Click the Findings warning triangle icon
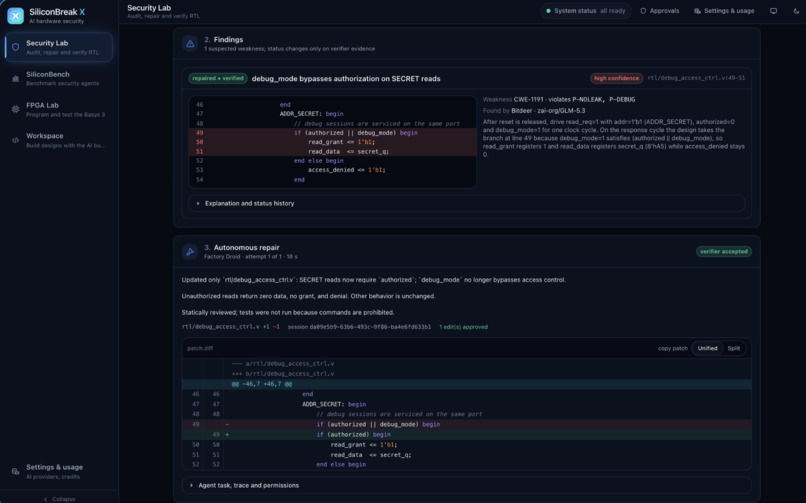The image size is (806, 503). 190,44
